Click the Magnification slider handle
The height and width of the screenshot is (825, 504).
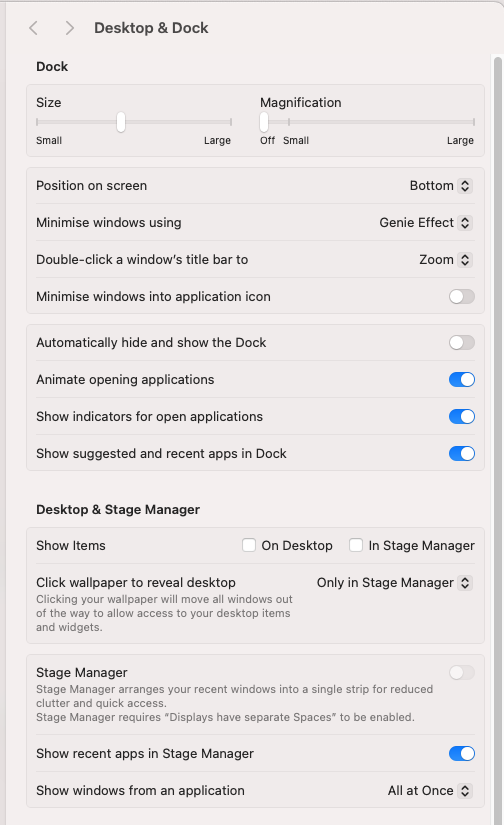click(x=264, y=122)
